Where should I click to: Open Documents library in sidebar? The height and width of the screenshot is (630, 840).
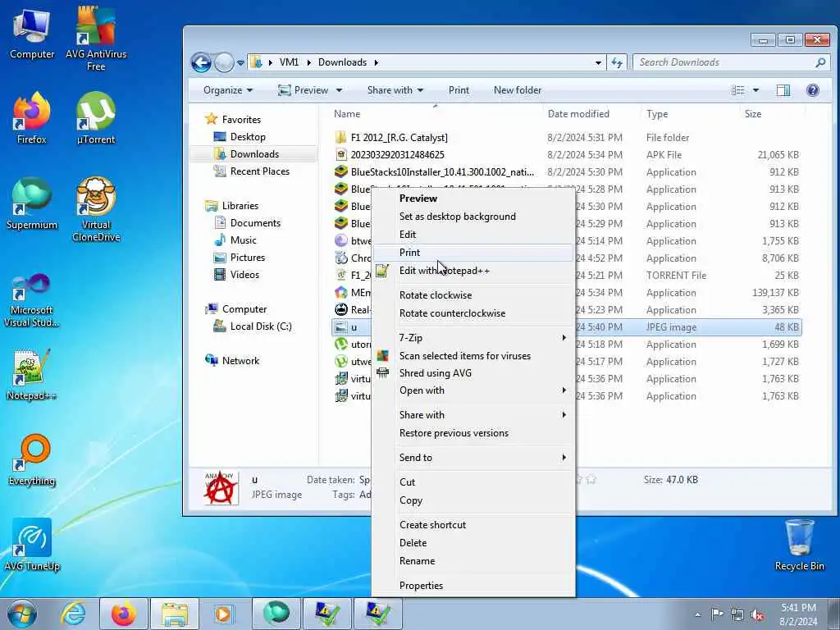[x=255, y=223]
